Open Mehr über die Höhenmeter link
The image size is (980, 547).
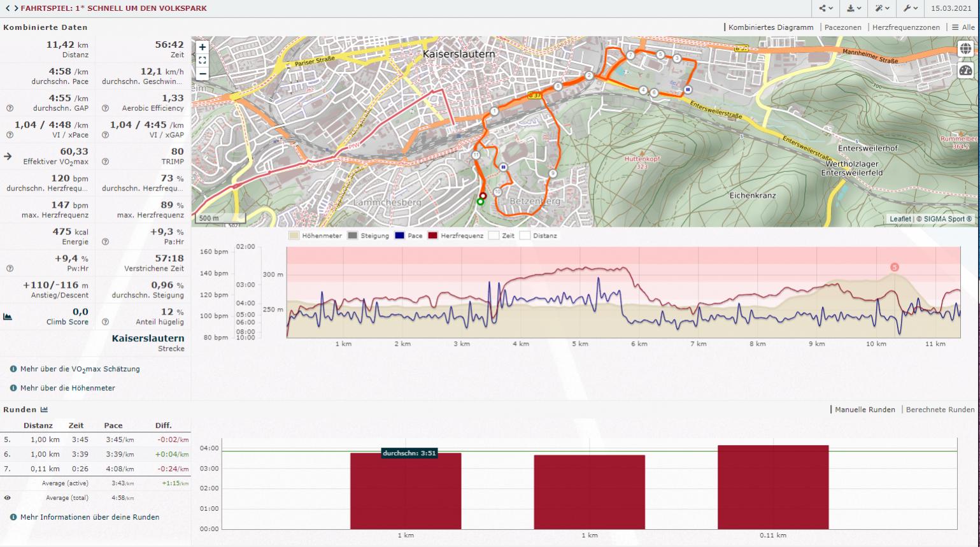pyautogui.click(x=67, y=388)
